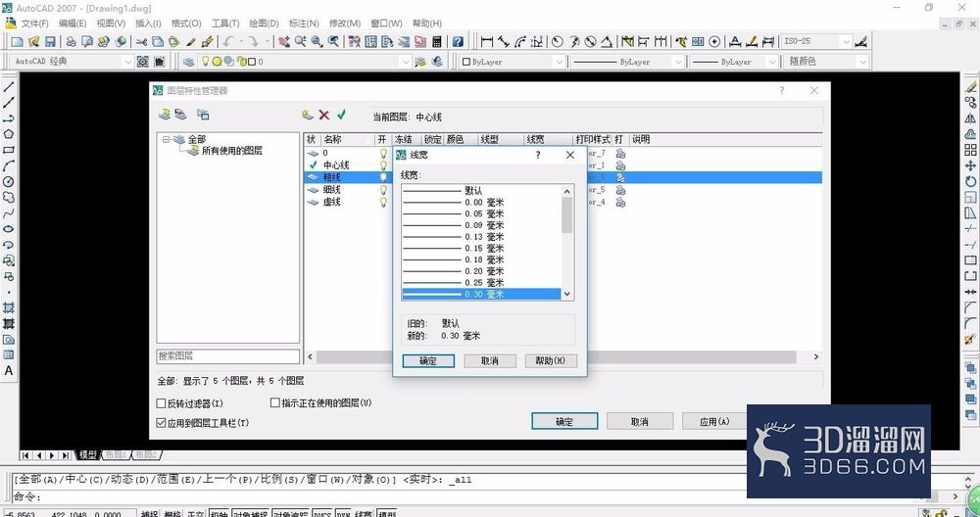Click 应用(A) button in layer manager

tap(714, 421)
